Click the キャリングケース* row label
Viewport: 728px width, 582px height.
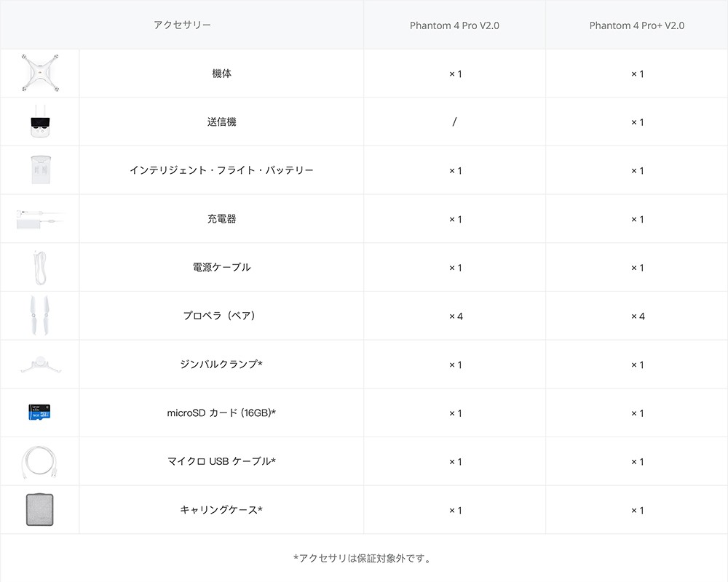221,509
